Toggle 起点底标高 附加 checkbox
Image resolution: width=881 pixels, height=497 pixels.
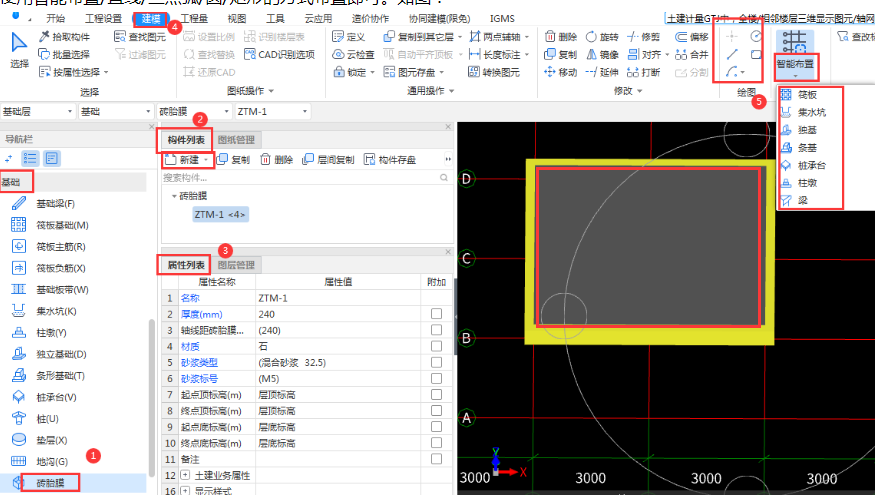(436, 427)
